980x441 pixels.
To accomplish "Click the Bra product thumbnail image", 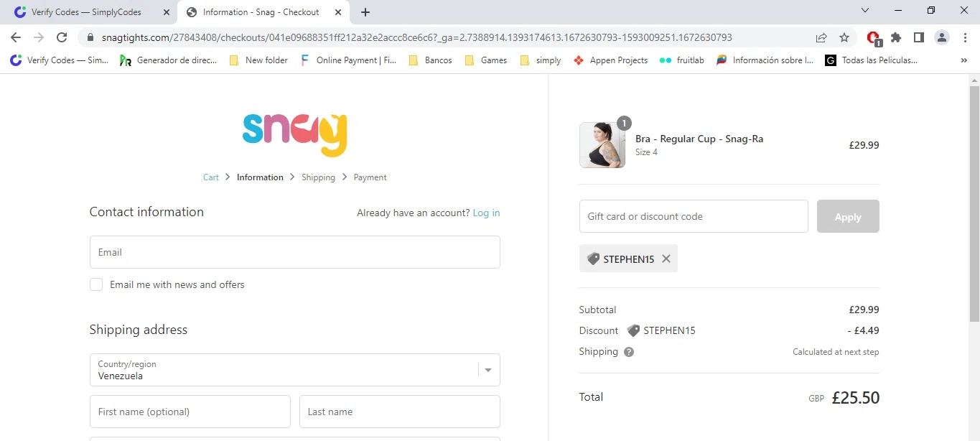I will [x=602, y=145].
